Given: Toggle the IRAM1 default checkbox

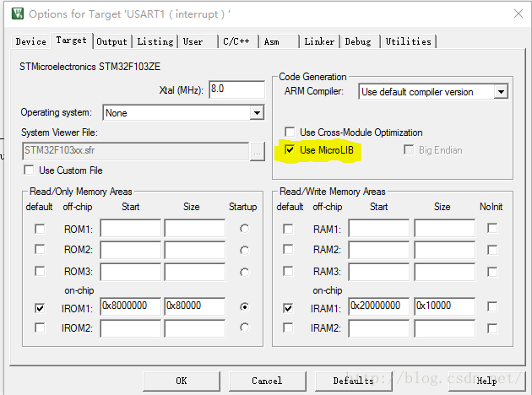Looking at the screenshot, I should [288, 308].
